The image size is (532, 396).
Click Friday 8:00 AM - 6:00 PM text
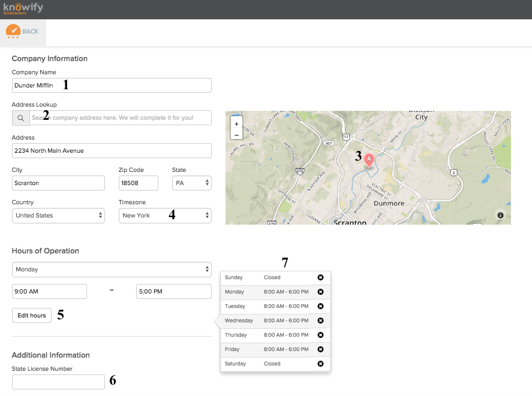tap(286, 349)
